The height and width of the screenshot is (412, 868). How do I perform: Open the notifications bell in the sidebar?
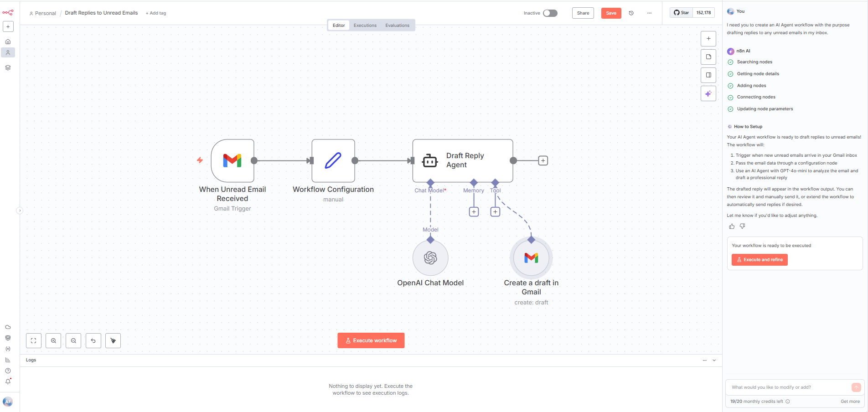(8, 381)
